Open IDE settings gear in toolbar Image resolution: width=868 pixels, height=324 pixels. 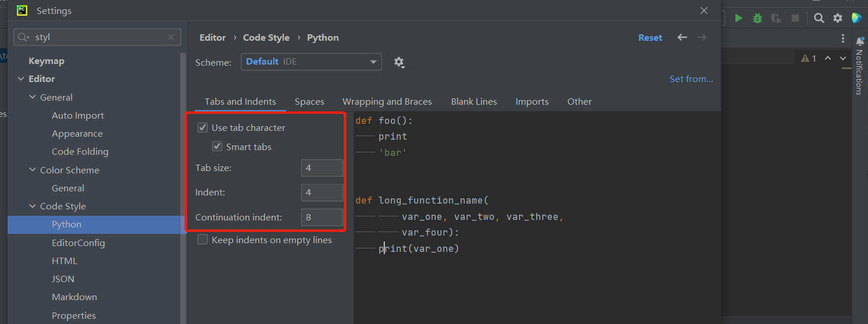pyautogui.click(x=837, y=18)
